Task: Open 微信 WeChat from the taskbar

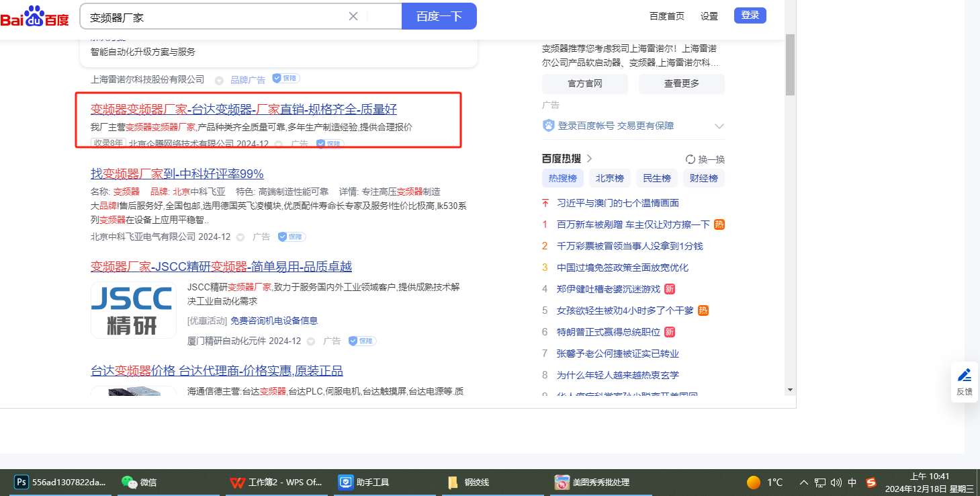Action: (129, 482)
